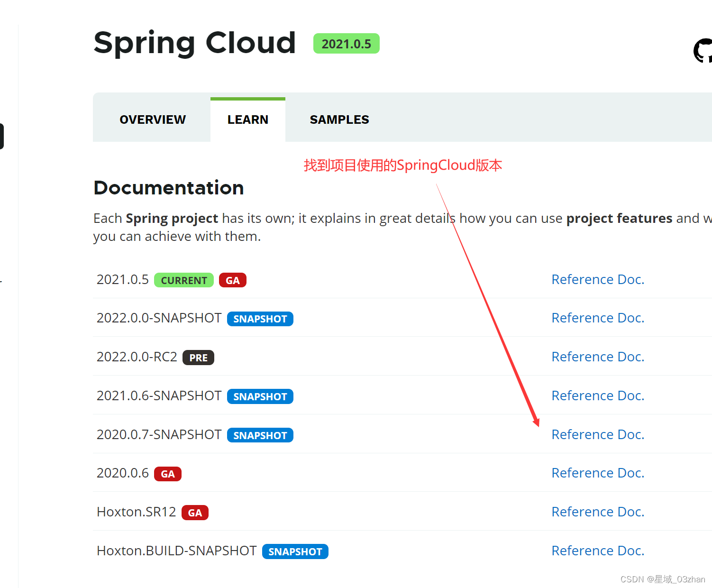
Task: Click the 2021.0.5 version badge beside the title
Action: [347, 44]
